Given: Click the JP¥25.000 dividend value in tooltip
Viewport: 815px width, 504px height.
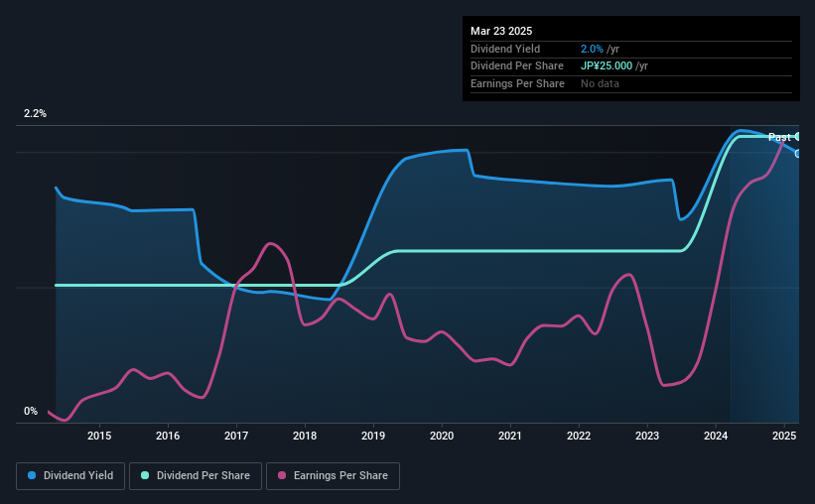Looking at the screenshot, I should point(607,66).
